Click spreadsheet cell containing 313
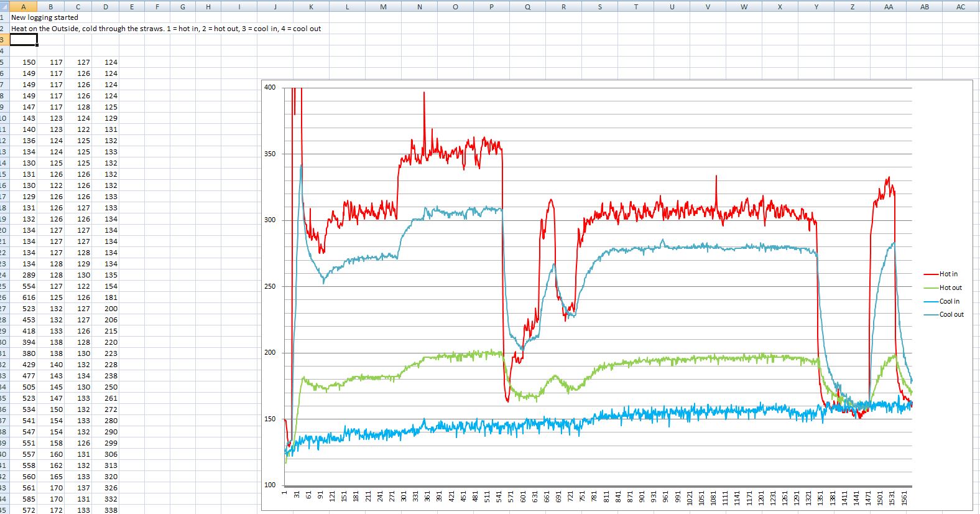 106,465
